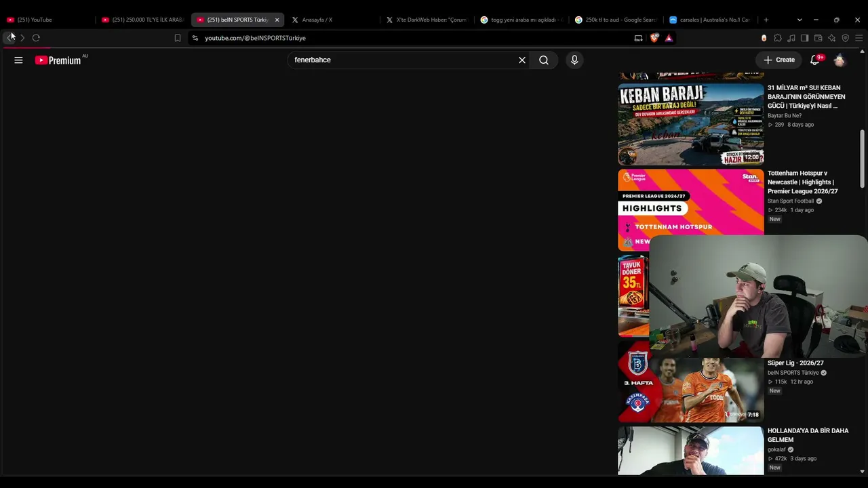Open YouTube notifications bell
This screenshot has width=868, height=488.
click(x=816, y=60)
